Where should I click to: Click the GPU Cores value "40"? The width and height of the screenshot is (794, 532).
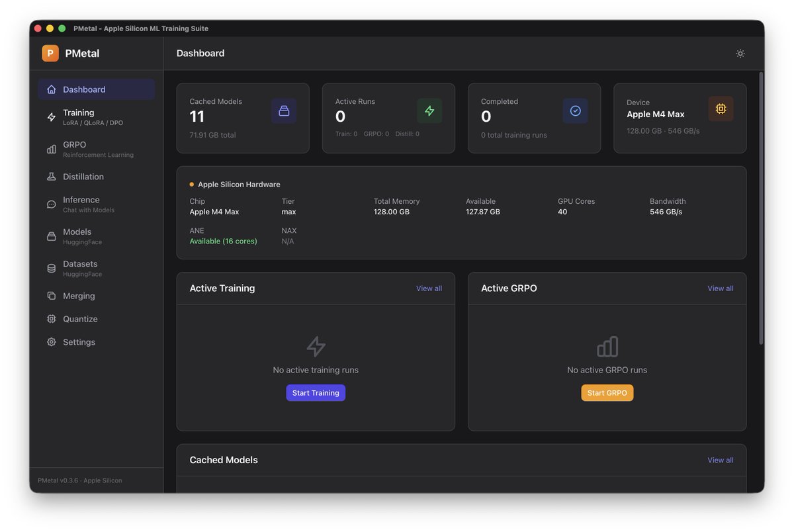(562, 212)
